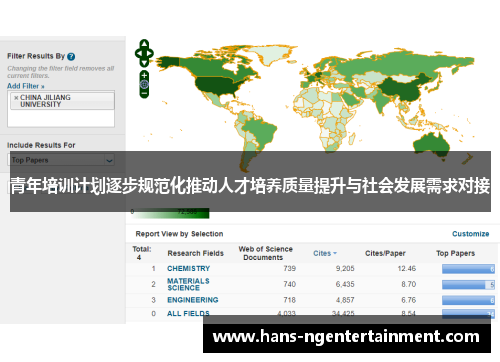Image resolution: width=500 pixels, height=362 pixels.
Task: Click Engineering cites/paper value 6.76
Action: pos(409,300)
